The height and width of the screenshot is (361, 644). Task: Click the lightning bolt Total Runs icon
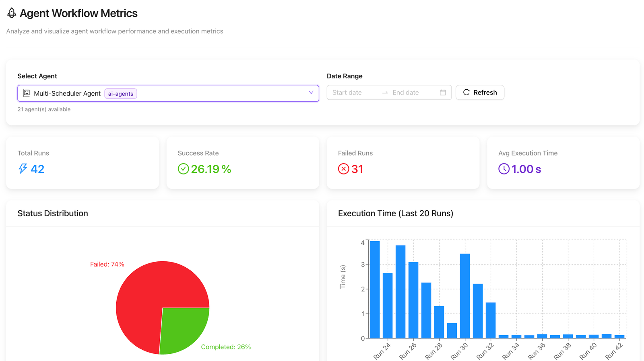pos(23,169)
